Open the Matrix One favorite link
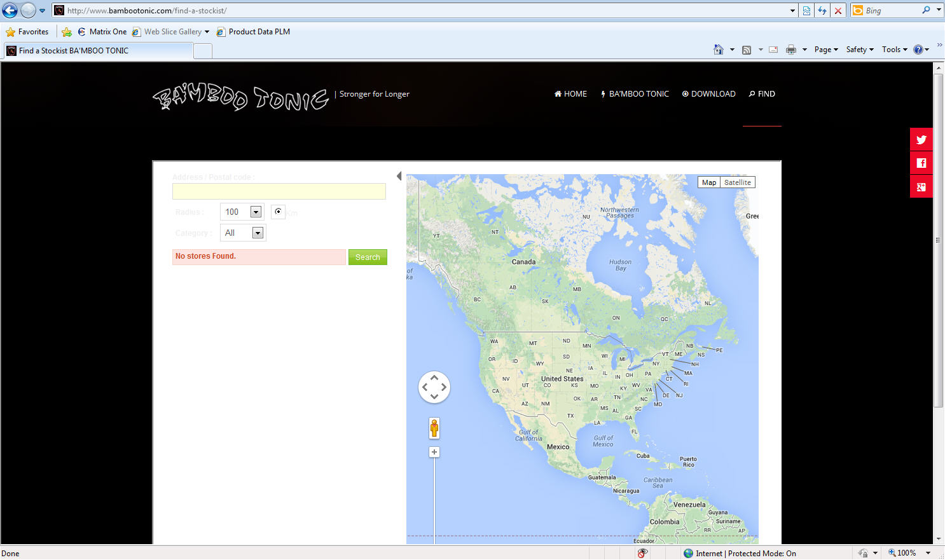 [x=102, y=32]
